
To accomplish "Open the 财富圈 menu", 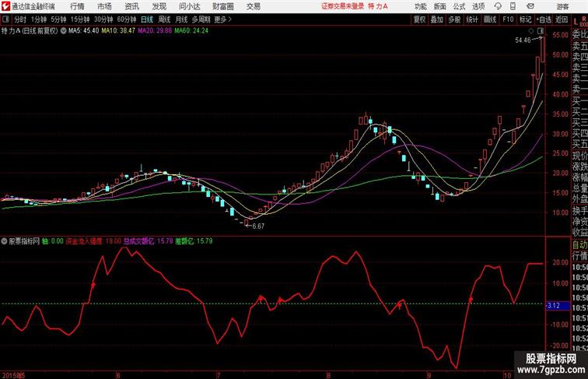I will point(222,6).
